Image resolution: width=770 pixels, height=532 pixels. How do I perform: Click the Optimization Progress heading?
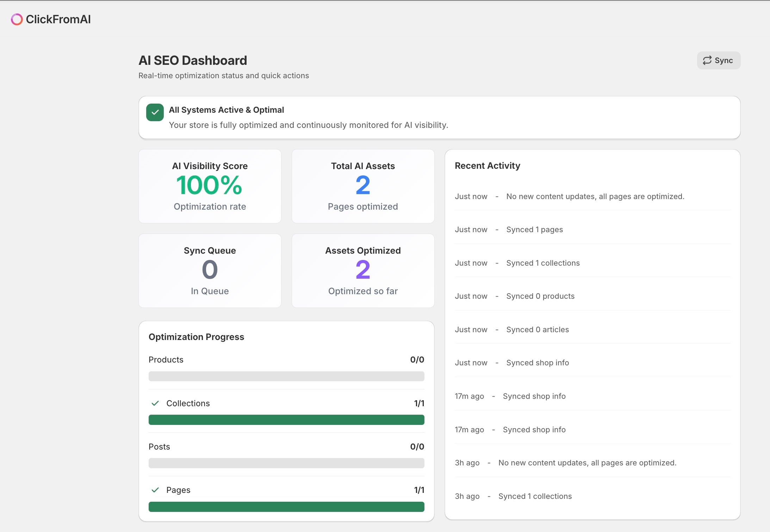point(196,337)
